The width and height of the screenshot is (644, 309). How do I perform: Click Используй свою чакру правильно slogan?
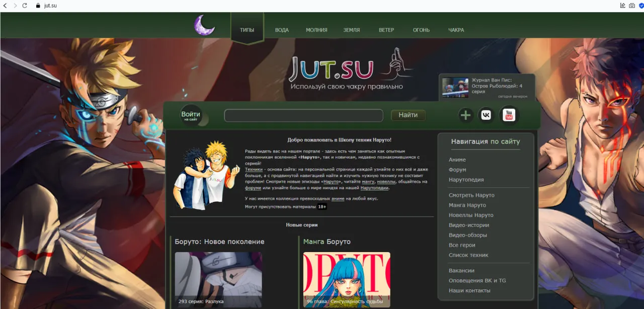pos(347,87)
